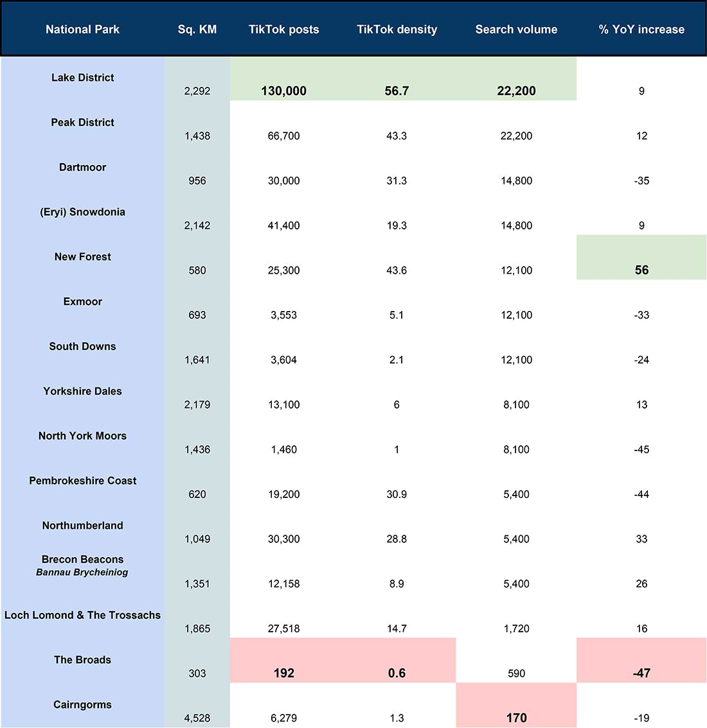Click the Lake District row label

(83, 78)
